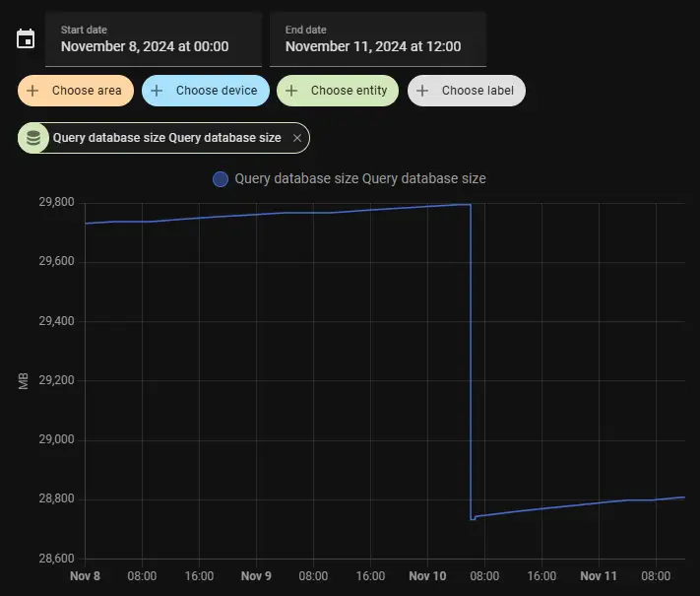Open the Choose area picker text
The height and width of the screenshot is (596, 700).
[x=87, y=91]
